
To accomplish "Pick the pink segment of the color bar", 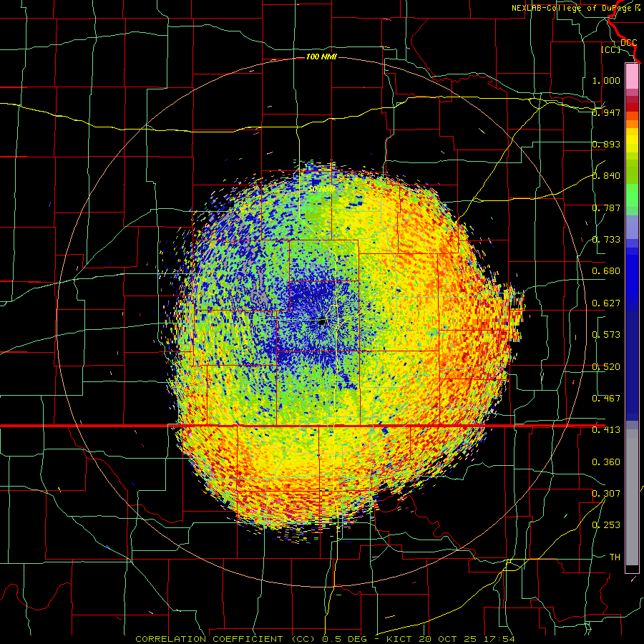I will coord(632,76).
